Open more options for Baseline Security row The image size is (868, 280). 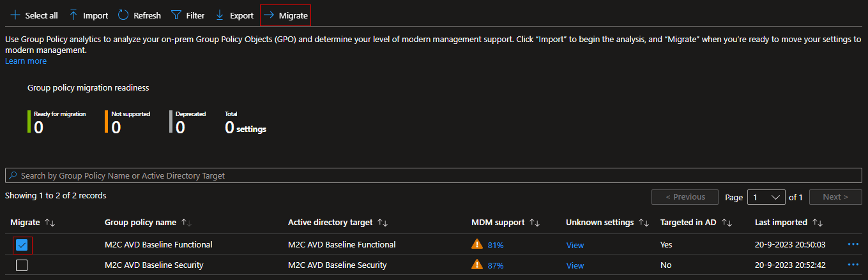853,265
